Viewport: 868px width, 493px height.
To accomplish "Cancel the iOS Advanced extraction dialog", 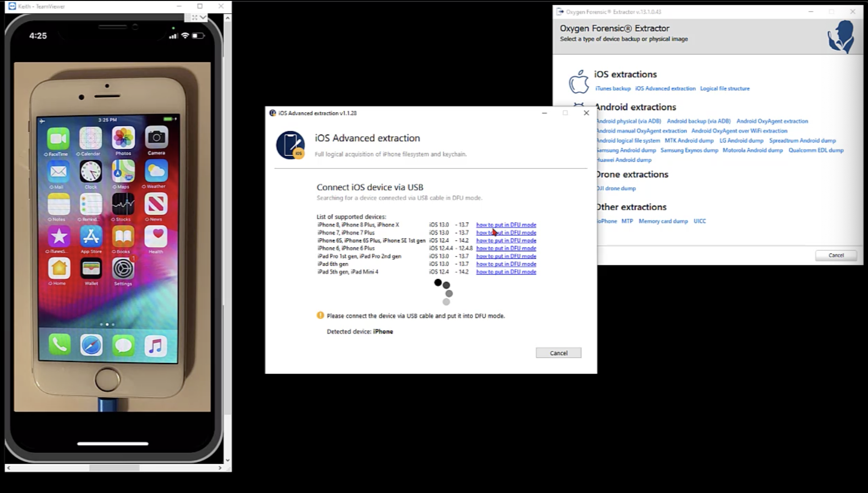I will click(x=559, y=353).
